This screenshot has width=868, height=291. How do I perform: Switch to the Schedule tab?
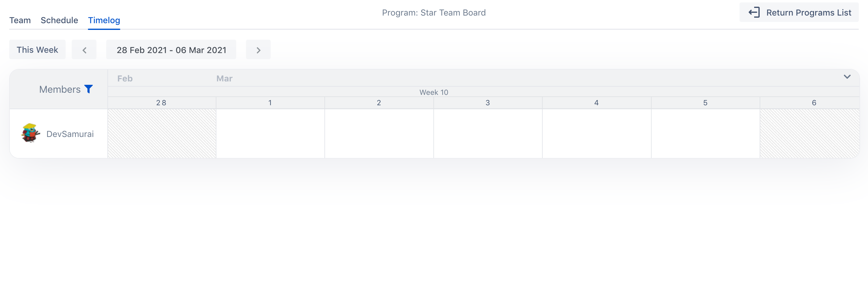[59, 20]
